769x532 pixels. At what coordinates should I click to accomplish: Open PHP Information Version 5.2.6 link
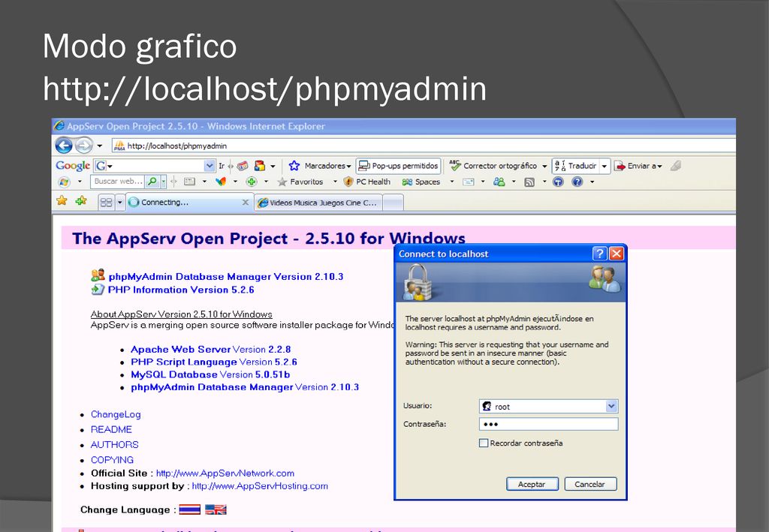point(181,290)
